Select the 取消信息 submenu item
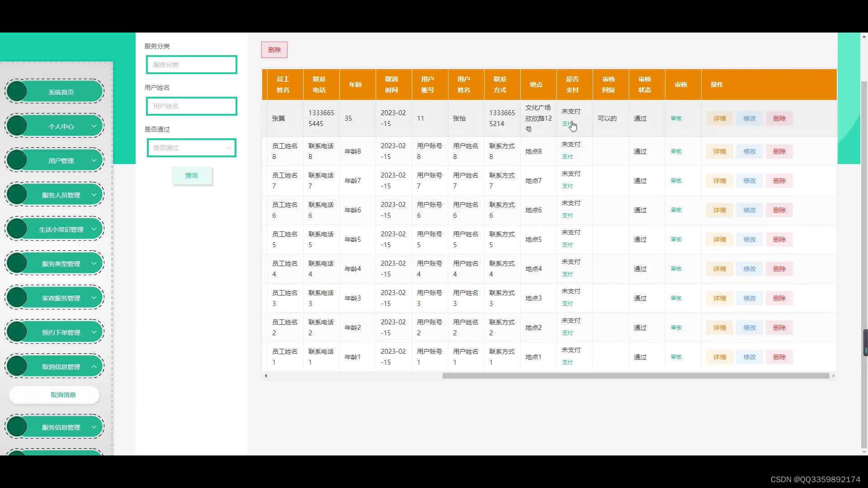 pyautogui.click(x=54, y=395)
